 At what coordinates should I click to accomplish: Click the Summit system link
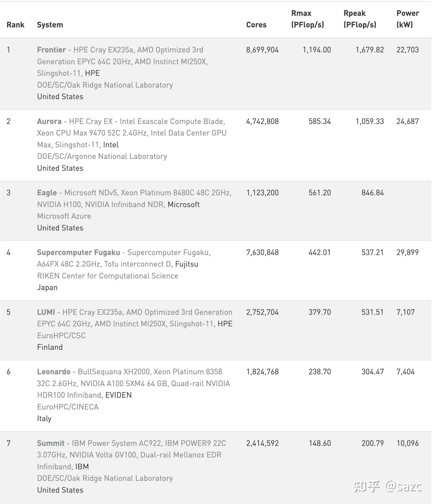[51, 443]
